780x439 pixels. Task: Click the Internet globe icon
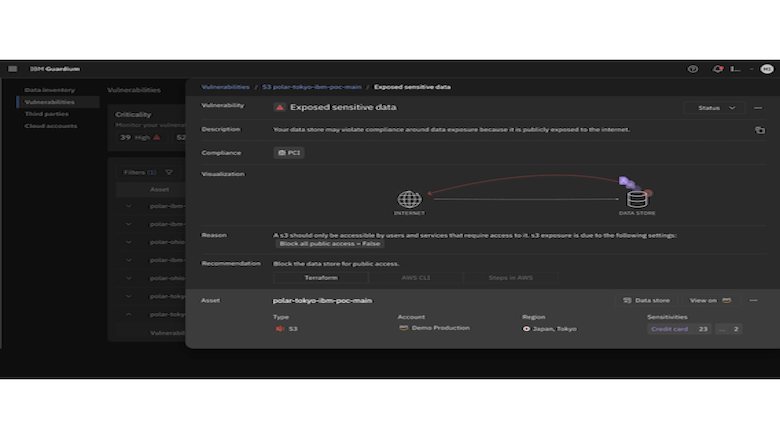click(x=409, y=199)
